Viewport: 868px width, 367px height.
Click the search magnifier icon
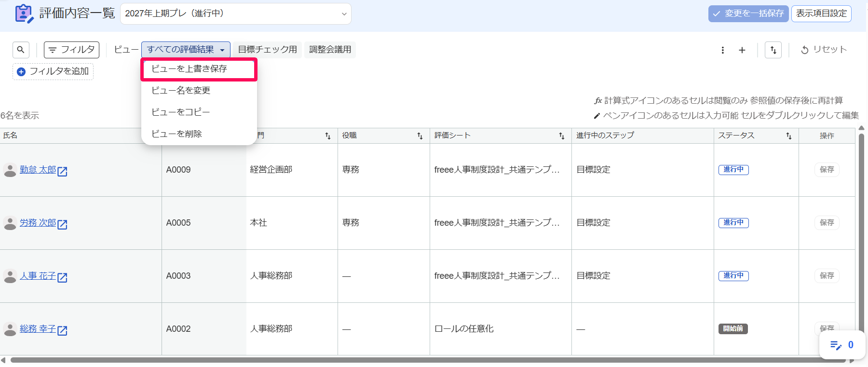pos(21,50)
